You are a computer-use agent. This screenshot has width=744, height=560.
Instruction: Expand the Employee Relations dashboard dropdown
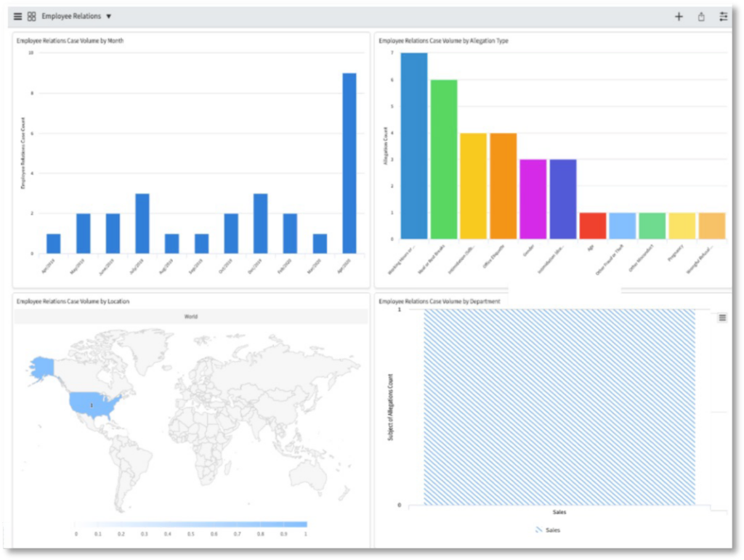pos(108,16)
